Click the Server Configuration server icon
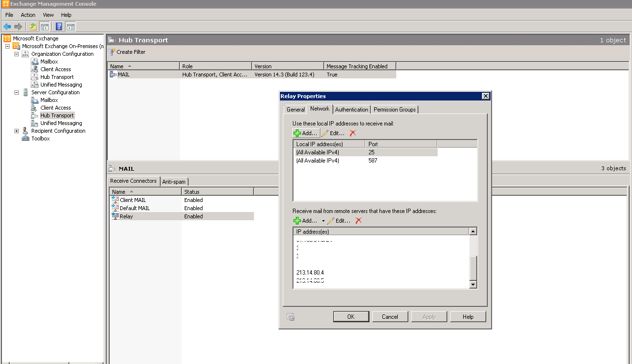The height and width of the screenshot is (364, 632). point(25,92)
